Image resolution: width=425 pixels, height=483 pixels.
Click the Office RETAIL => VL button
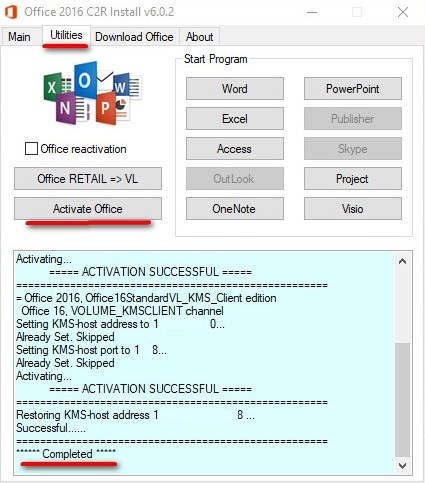(88, 179)
